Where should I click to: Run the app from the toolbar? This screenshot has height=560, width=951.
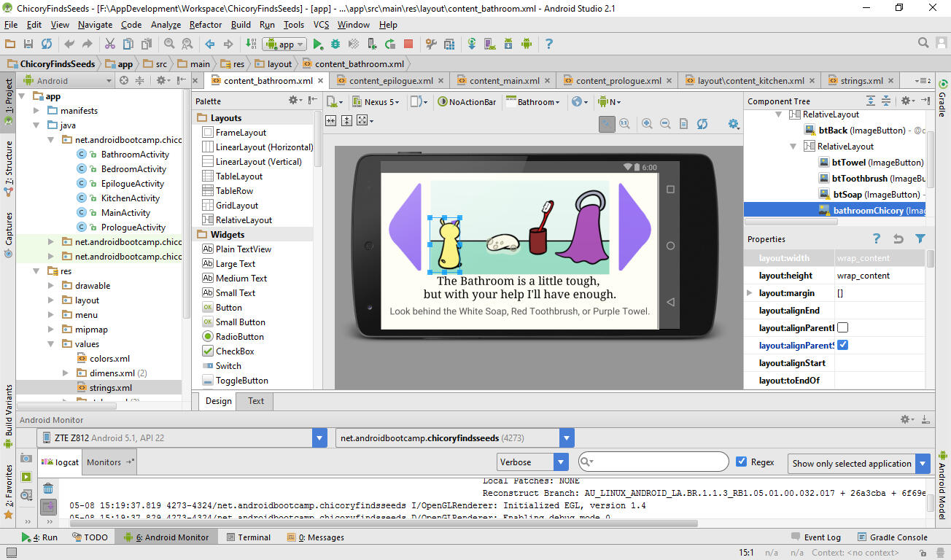point(319,44)
